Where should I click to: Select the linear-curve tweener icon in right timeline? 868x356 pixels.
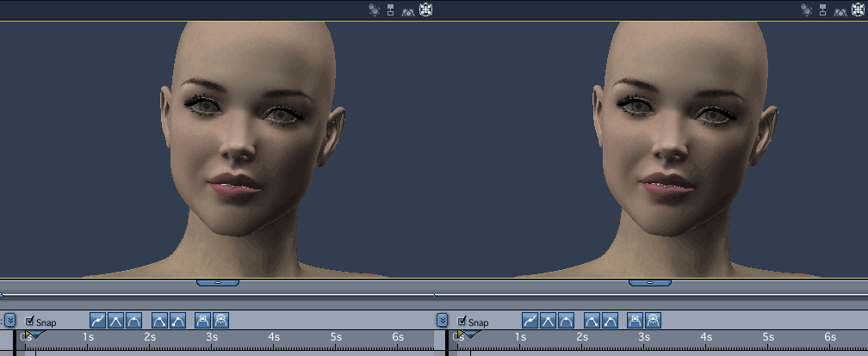tap(530, 320)
